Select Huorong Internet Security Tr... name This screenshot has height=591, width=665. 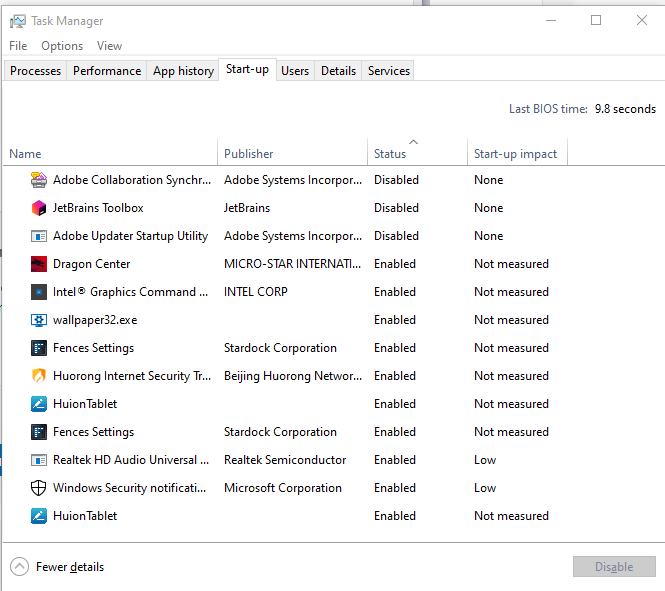pyautogui.click(x=132, y=376)
